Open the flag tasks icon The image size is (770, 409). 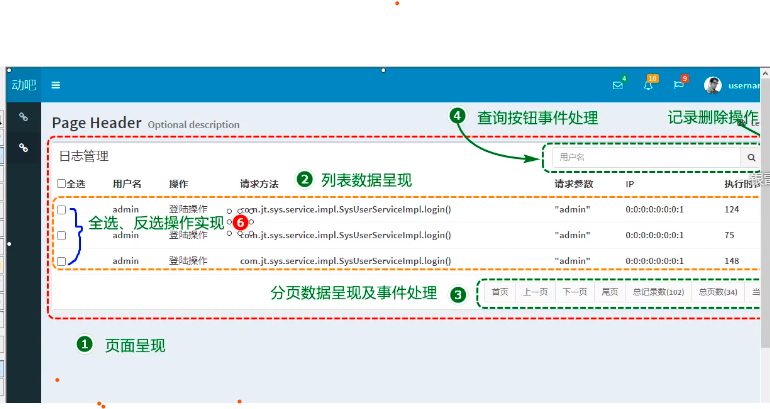point(679,85)
